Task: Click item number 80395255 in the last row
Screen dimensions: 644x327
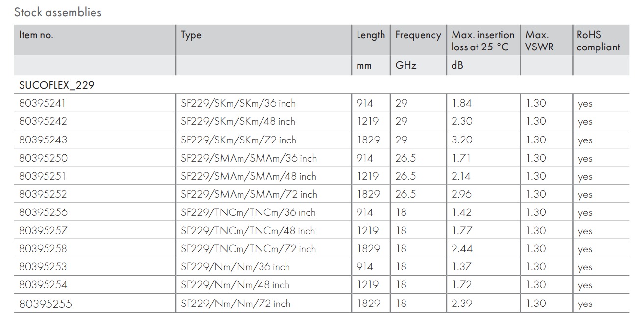Action: 45,304
